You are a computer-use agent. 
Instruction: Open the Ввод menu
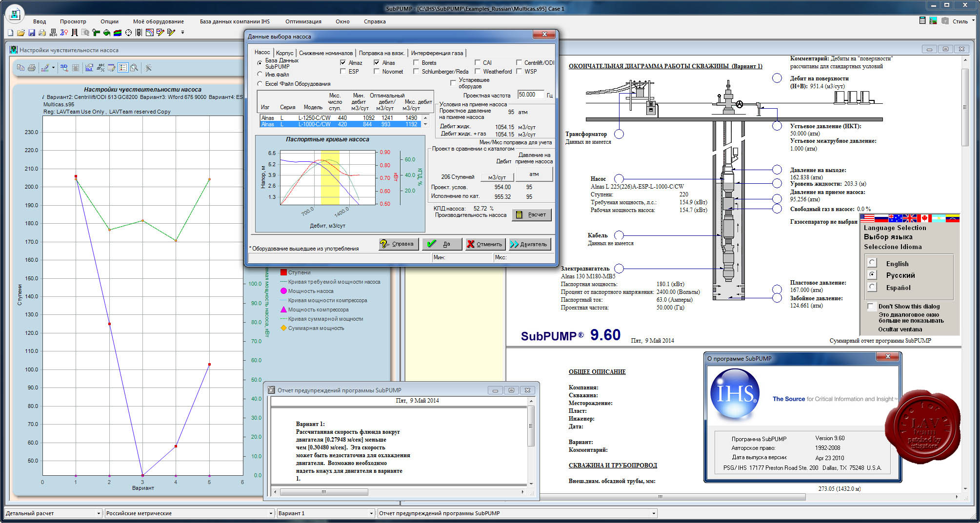(40, 21)
